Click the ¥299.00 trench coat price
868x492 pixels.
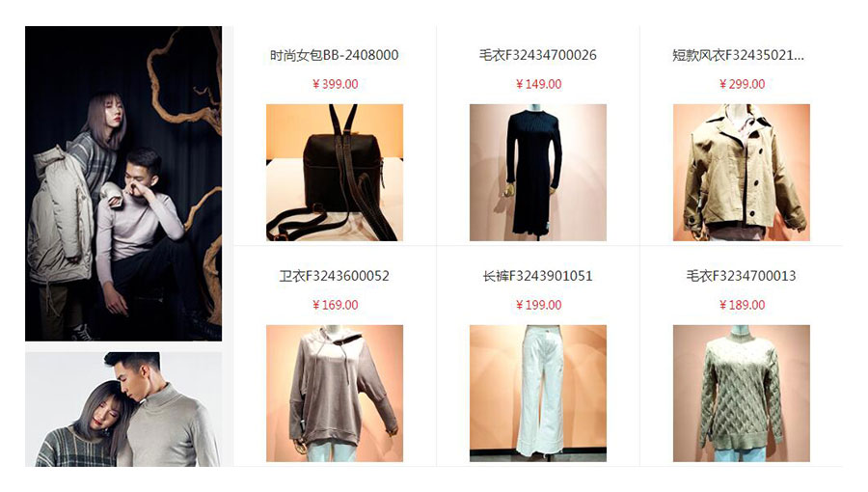pyautogui.click(x=742, y=84)
